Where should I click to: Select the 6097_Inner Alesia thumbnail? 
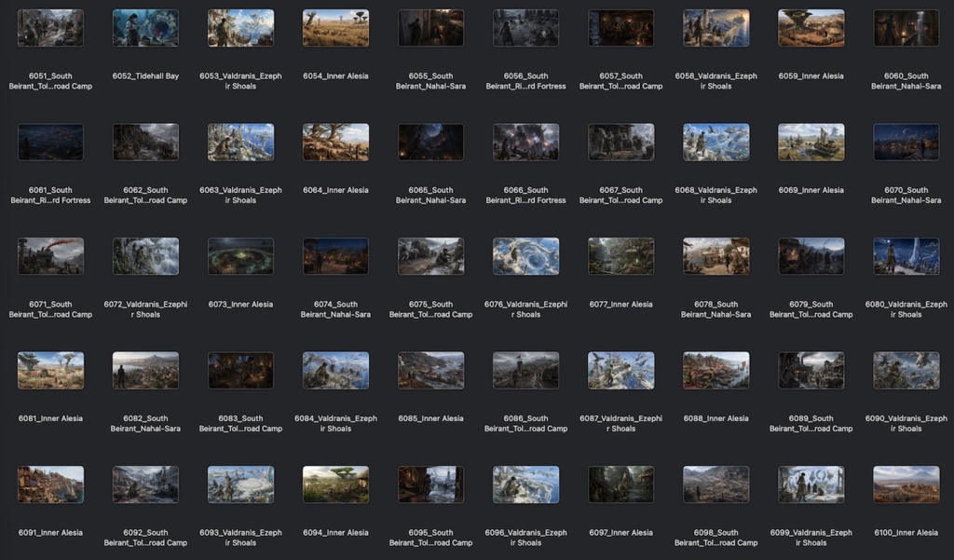coord(621,485)
